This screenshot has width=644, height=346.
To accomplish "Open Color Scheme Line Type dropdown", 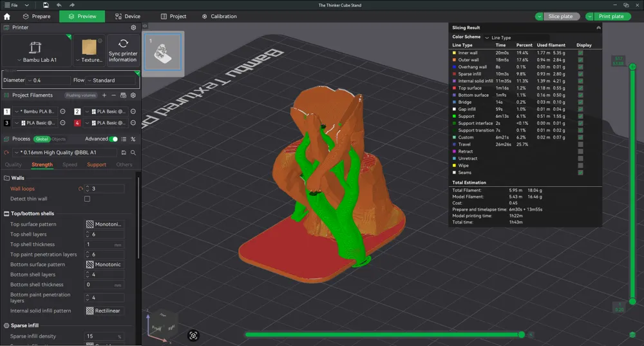I will [515, 37].
